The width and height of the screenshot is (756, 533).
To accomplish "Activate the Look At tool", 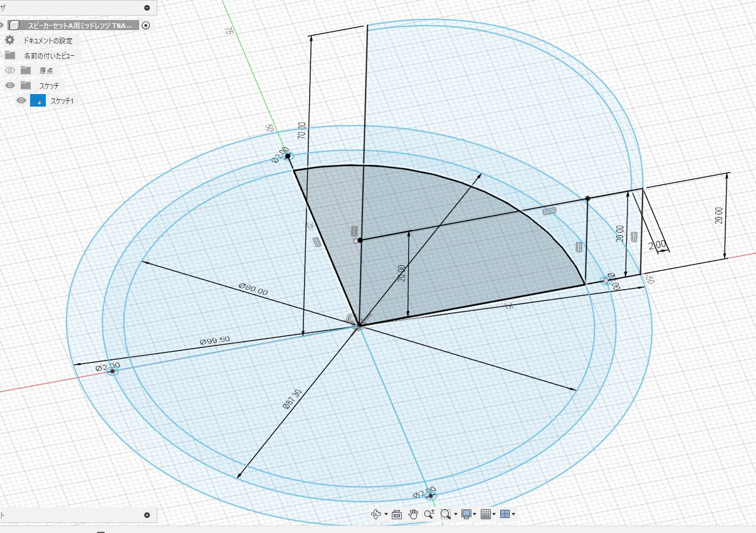I will 397,514.
